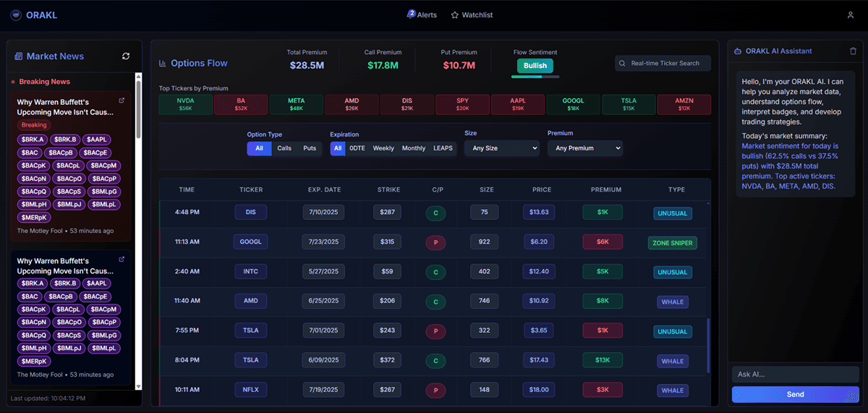Click the SPY top ticker tile
Image resolution: width=868 pixels, height=413 pixels.
click(462, 104)
